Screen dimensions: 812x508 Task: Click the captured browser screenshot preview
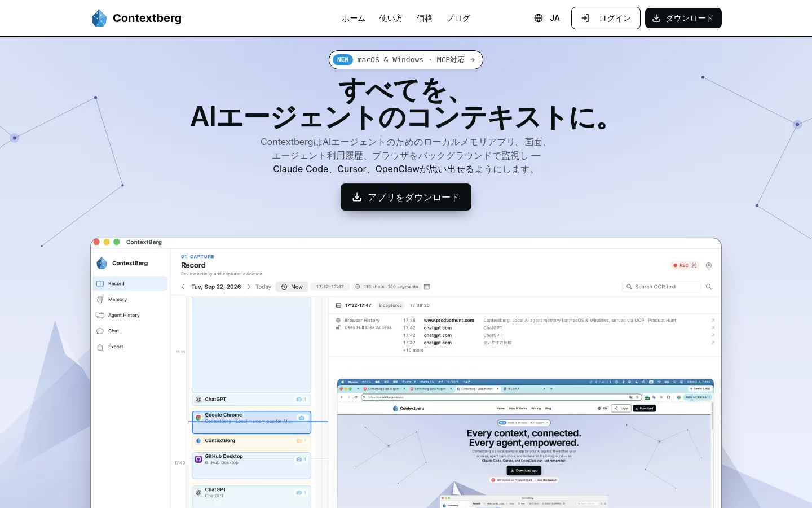point(526,444)
